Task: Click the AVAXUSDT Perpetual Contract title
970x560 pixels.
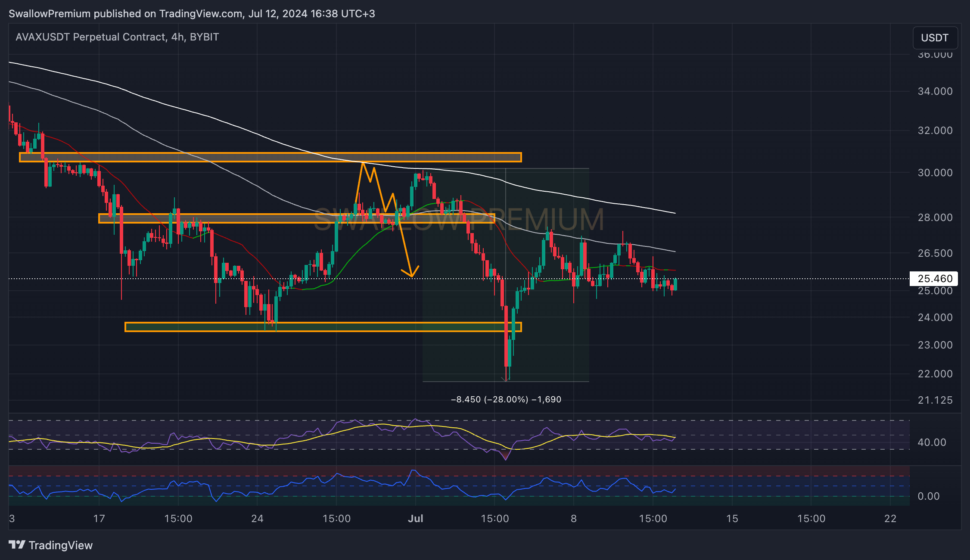Action: pos(117,37)
